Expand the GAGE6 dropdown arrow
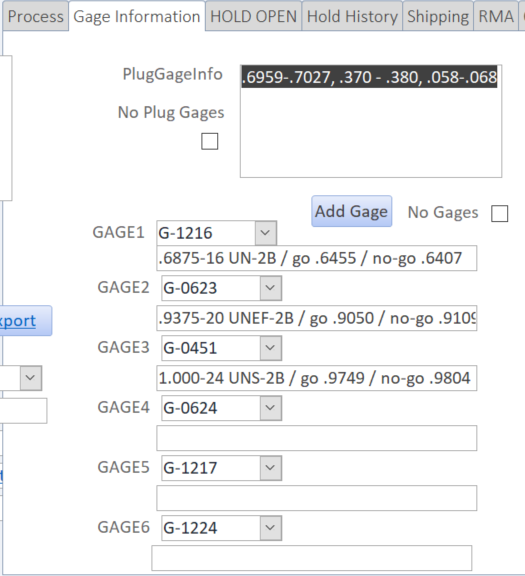Viewport: 525px width, 576px height. (271, 528)
